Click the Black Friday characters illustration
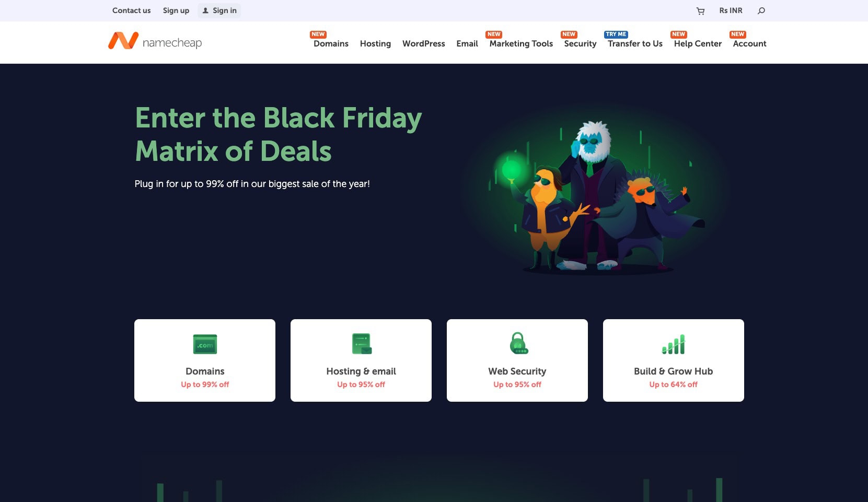The image size is (868, 502). (596, 196)
